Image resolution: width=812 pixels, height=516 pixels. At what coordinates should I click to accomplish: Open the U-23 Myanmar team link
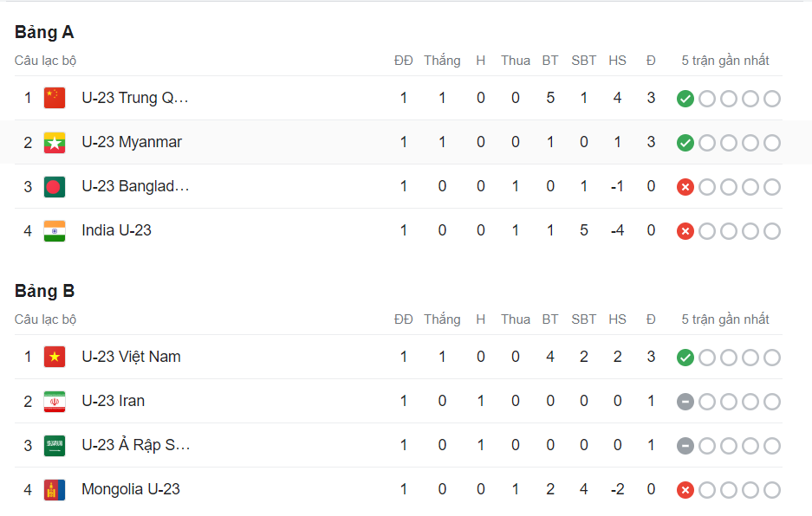pos(132,142)
